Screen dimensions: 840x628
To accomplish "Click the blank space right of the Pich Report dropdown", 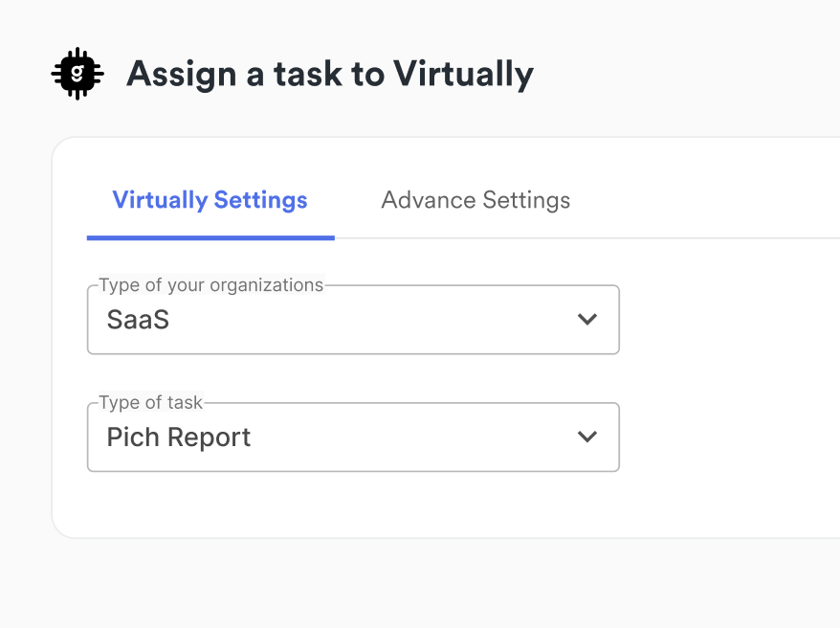I will pos(727,437).
